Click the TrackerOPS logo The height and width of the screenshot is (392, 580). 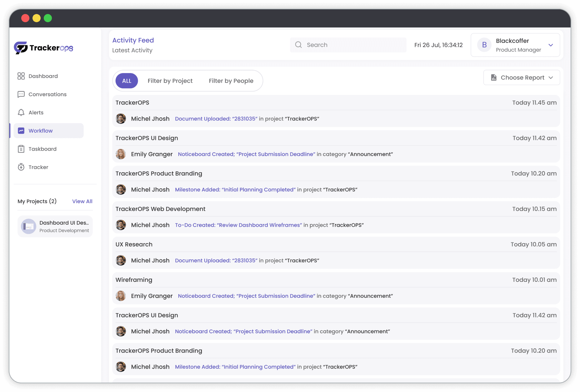(44, 47)
